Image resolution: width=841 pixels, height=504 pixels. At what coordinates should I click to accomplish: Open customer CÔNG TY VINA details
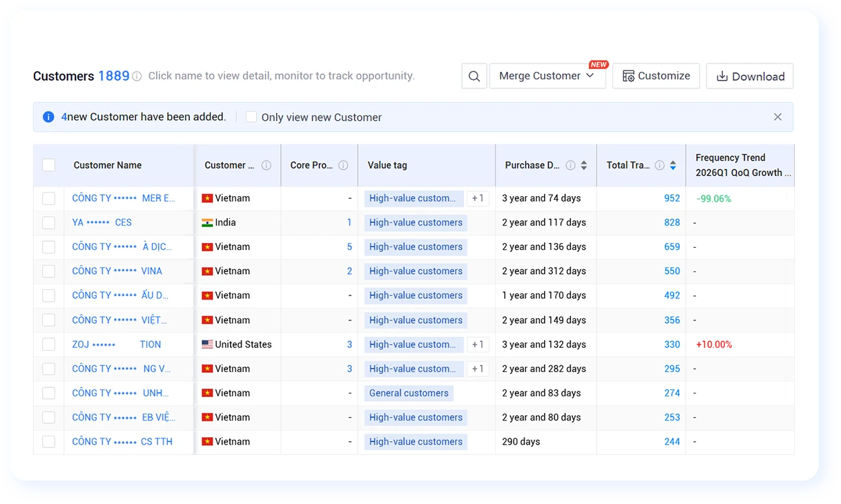(x=117, y=271)
